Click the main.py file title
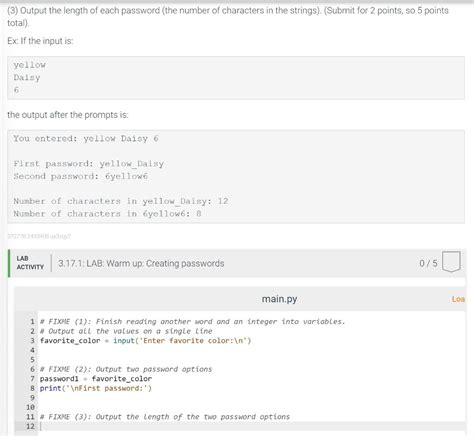474x436 pixels. 279,299
